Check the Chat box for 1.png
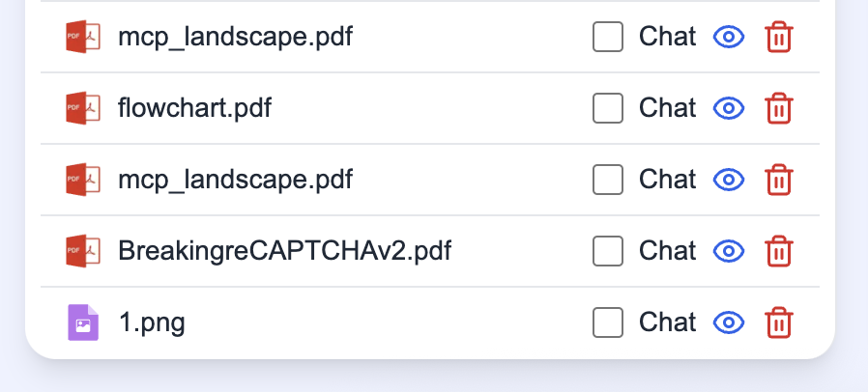The image size is (868, 392). (608, 322)
